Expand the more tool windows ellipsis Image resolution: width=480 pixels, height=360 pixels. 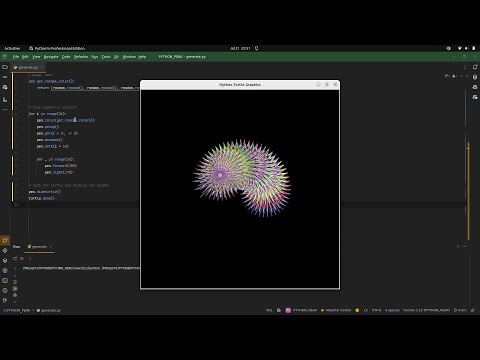click(x=5, y=109)
